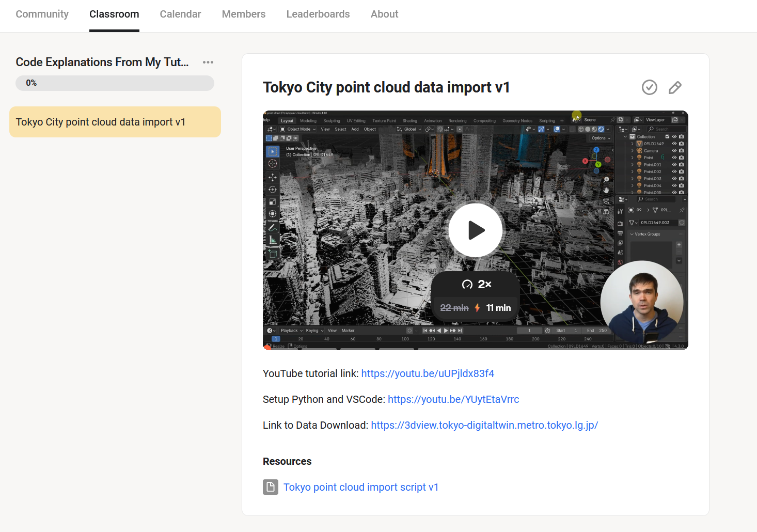Screen dimensions: 757x532
Task: Click the pencil edit icon beside the lesson title
Action: (674, 87)
